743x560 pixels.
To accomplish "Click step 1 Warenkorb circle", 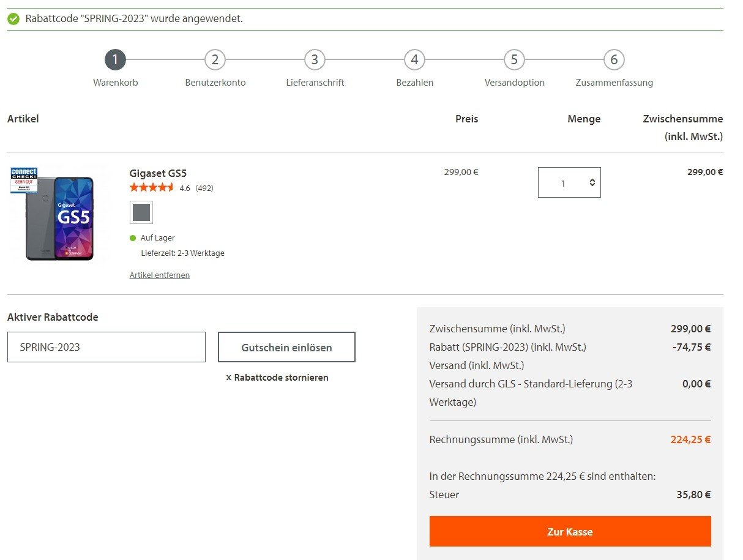I will pyautogui.click(x=115, y=60).
